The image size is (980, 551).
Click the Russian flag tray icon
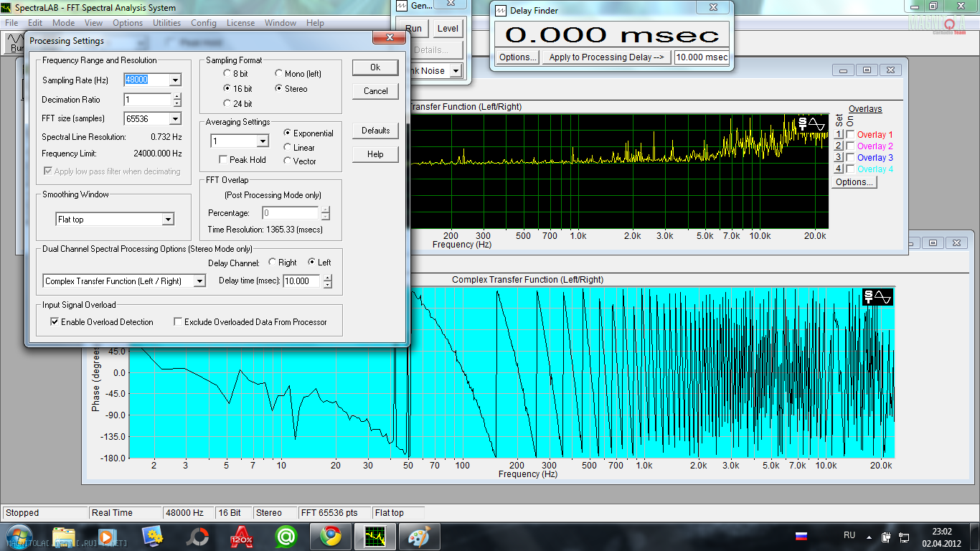[802, 536]
